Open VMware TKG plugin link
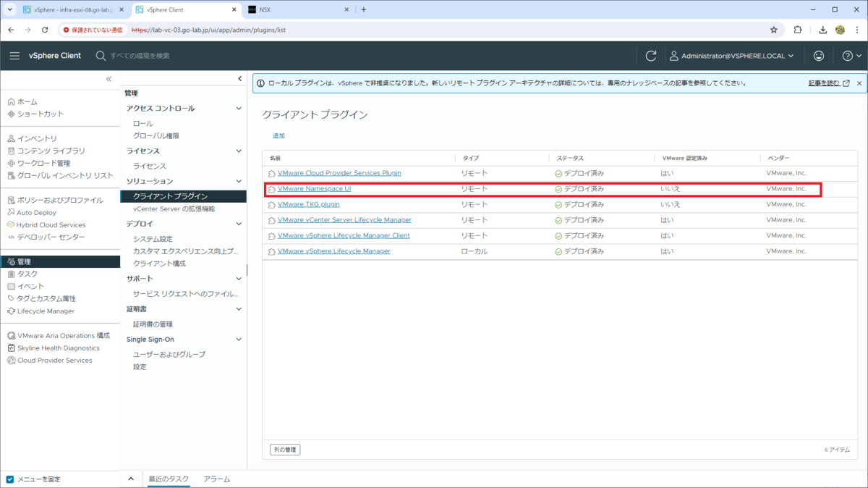868x488 pixels. [309, 204]
